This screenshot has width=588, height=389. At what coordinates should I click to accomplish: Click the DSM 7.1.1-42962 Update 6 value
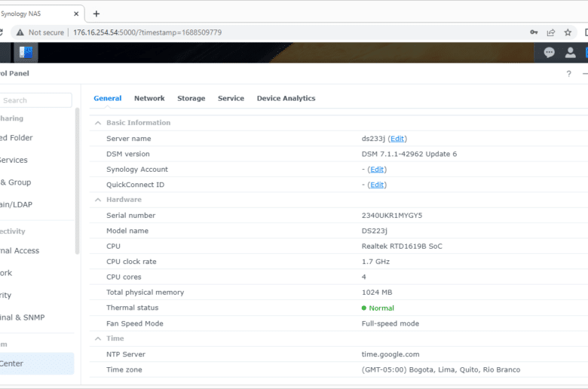(x=409, y=154)
